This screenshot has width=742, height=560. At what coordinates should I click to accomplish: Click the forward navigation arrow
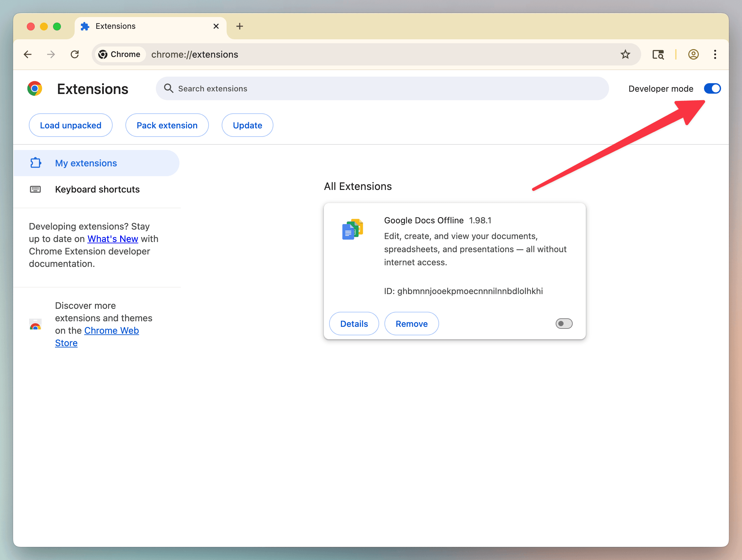[x=51, y=54]
